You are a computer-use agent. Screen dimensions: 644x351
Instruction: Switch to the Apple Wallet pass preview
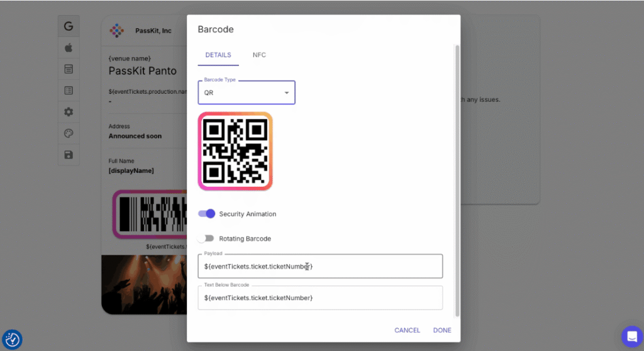point(69,48)
